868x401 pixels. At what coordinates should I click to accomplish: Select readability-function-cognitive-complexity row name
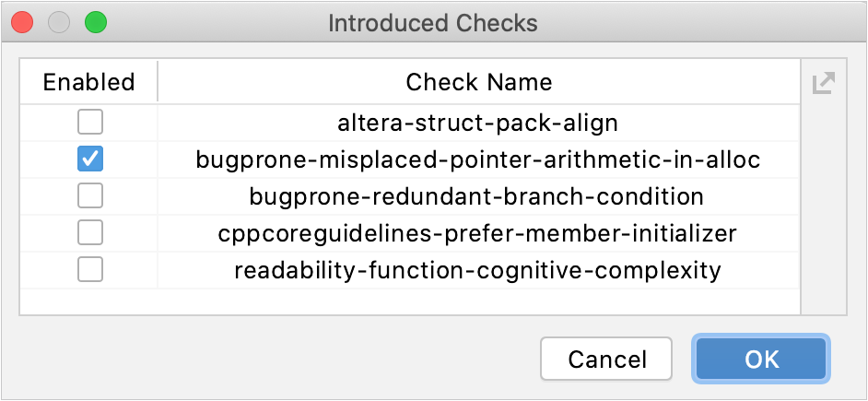(478, 270)
